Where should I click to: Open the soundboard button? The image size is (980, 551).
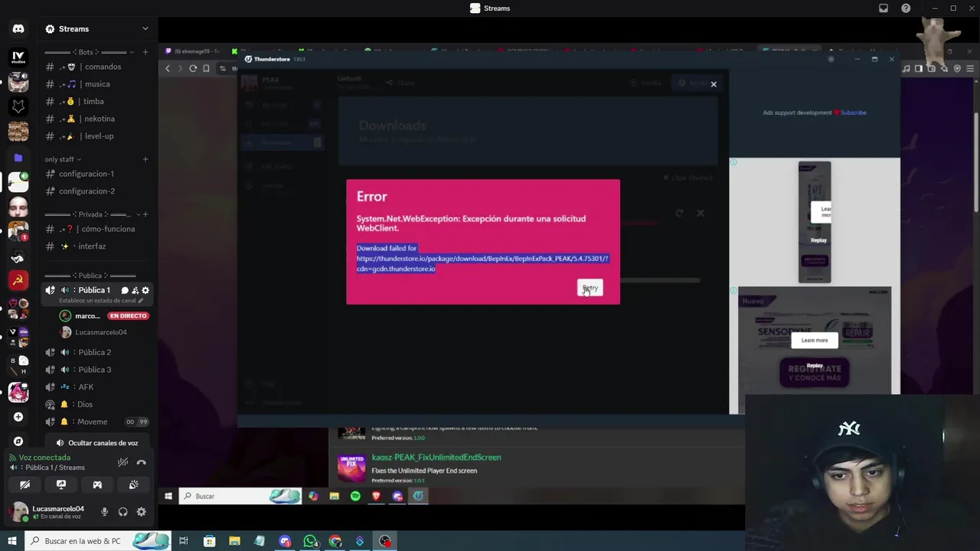click(x=133, y=484)
